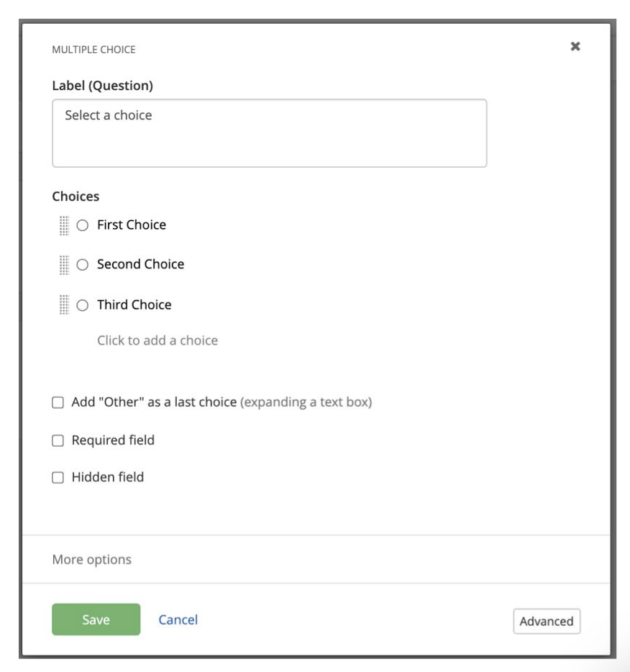This screenshot has height=672, width=630.
Task: Tick the Hidden field checkbox
Action: point(58,477)
